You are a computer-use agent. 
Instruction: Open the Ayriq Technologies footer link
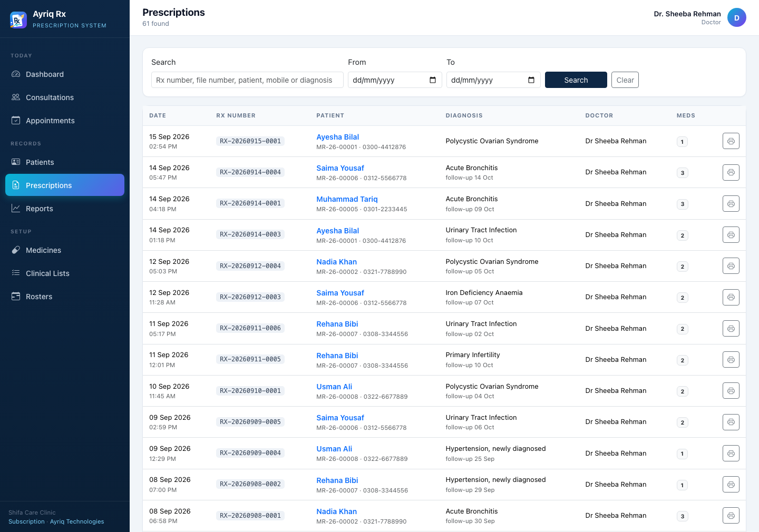(77, 521)
